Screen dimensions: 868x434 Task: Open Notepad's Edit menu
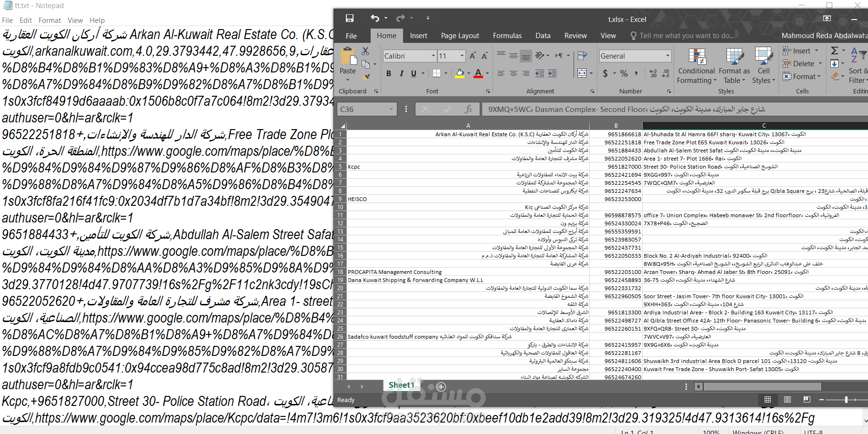click(x=26, y=20)
